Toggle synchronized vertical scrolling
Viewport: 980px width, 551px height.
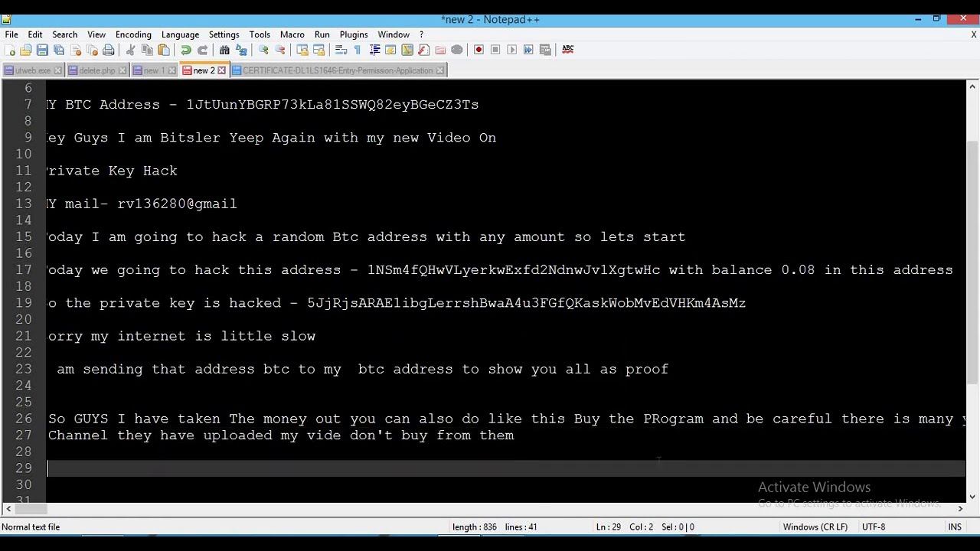click(302, 50)
